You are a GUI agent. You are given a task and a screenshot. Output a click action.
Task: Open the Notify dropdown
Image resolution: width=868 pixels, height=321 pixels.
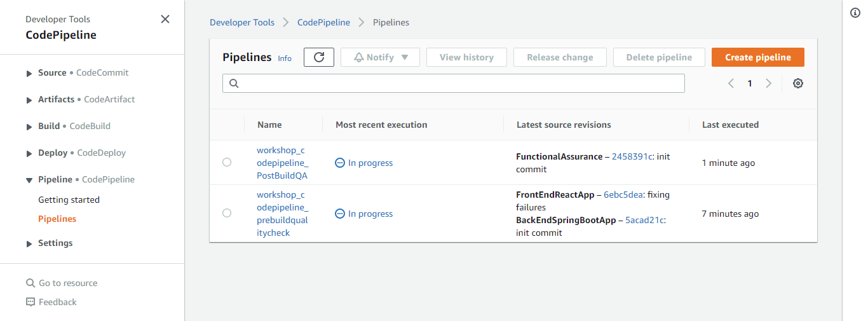pos(380,57)
